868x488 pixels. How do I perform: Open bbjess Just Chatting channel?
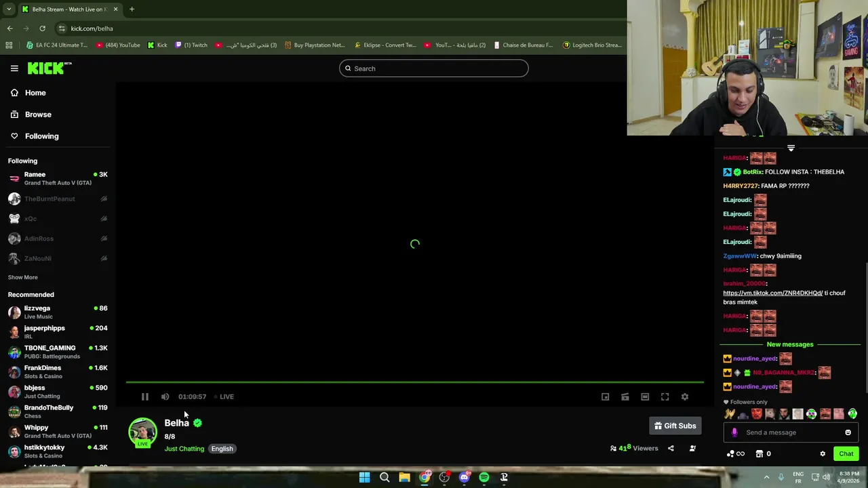coord(58,391)
